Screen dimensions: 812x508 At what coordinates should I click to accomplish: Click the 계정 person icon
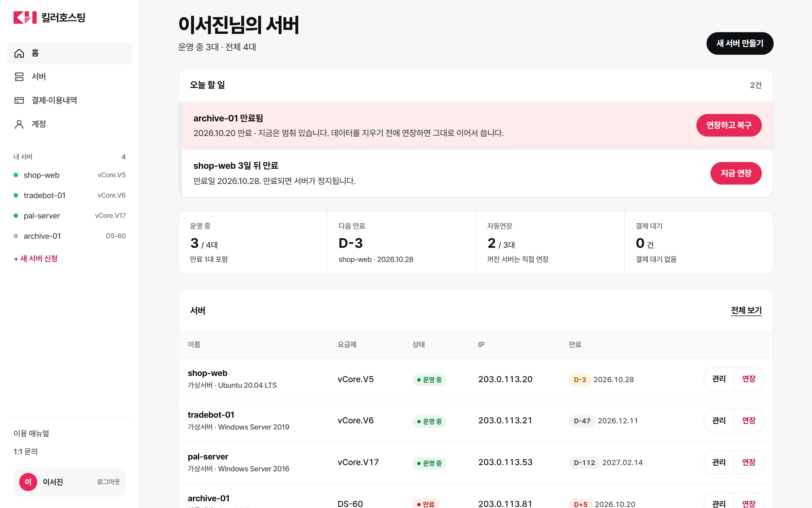(19, 124)
